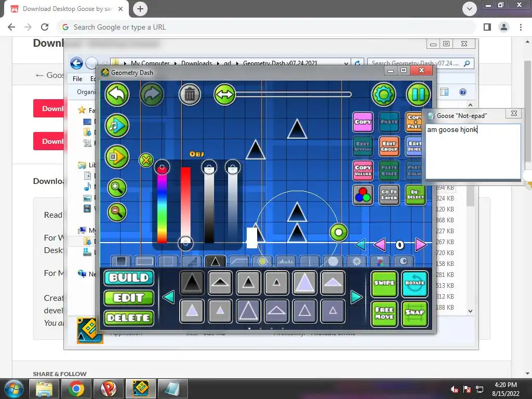Click the pink Copy button
Screen dimensions: 532x399
363,122
